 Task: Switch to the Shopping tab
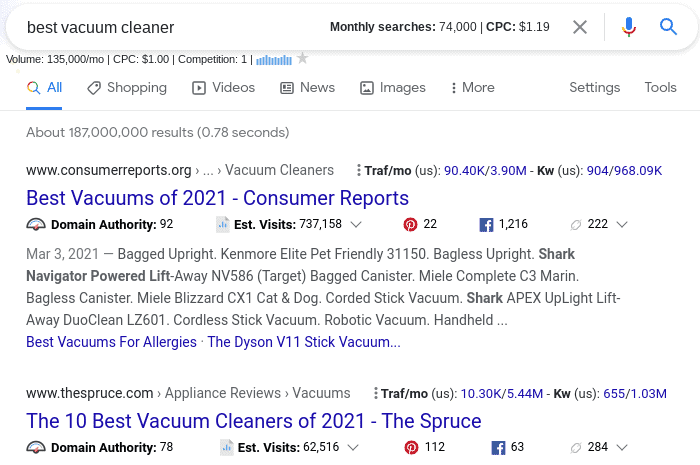pos(126,88)
